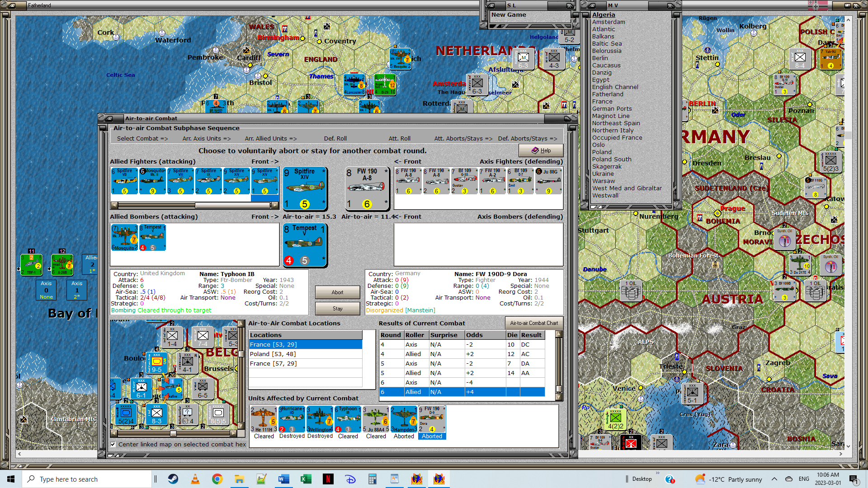868x488 pixels.
Task: Click Results table scroll up arrow
Action: pos(559,334)
